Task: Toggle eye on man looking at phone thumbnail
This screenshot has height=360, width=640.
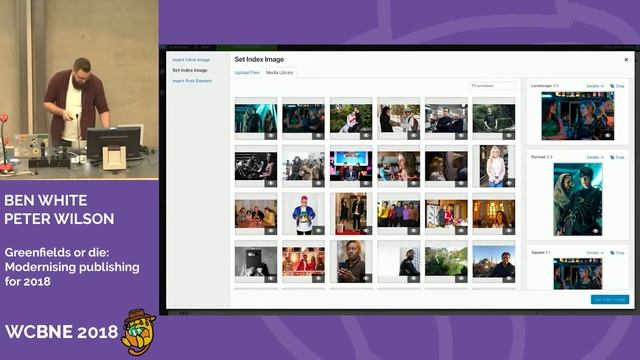Action: click(366, 279)
